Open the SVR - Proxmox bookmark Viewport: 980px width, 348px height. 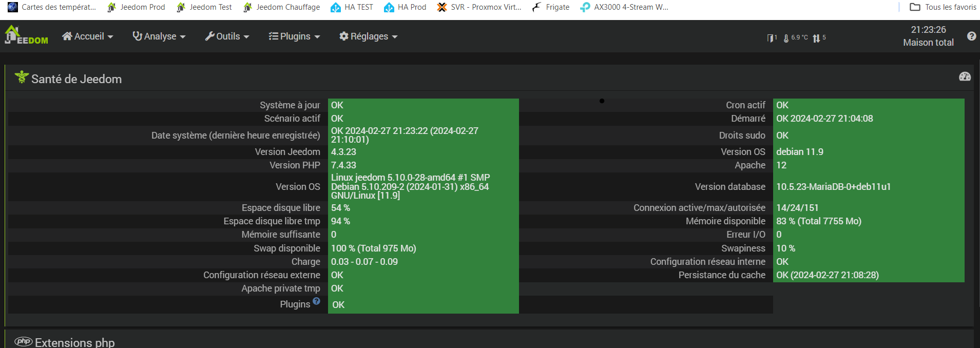[x=479, y=7]
